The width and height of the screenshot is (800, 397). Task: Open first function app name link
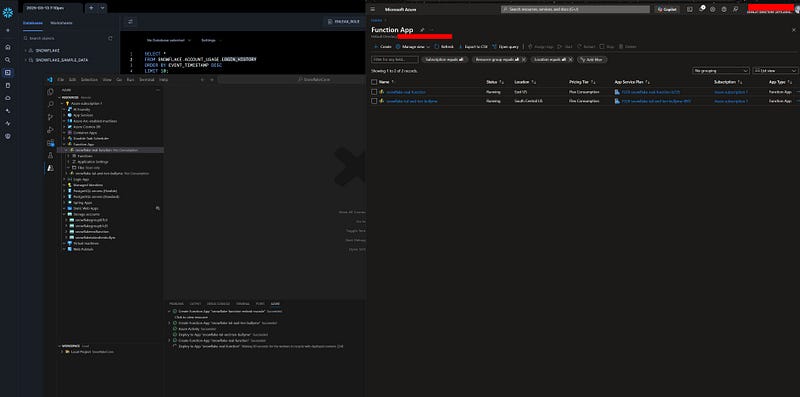click(x=406, y=92)
